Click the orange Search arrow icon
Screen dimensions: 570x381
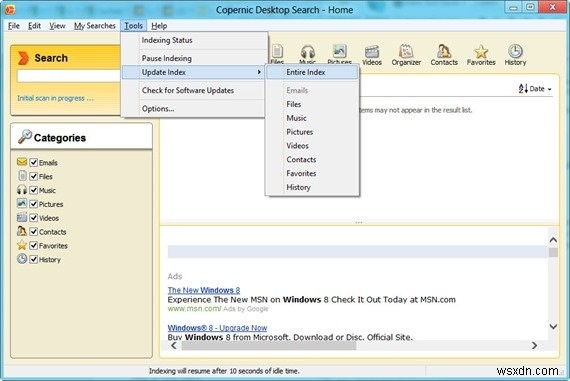[23, 58]
